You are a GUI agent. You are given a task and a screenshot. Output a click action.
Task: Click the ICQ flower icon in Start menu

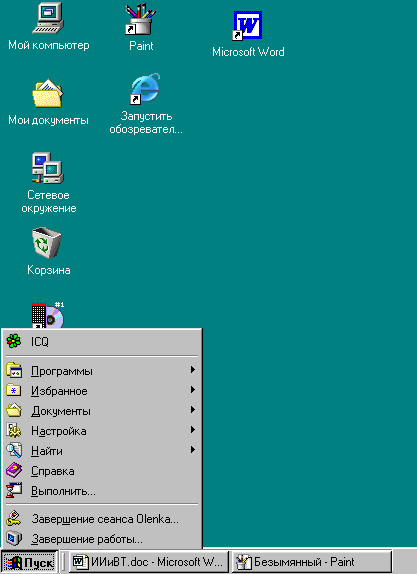click(x=14, y=341)
